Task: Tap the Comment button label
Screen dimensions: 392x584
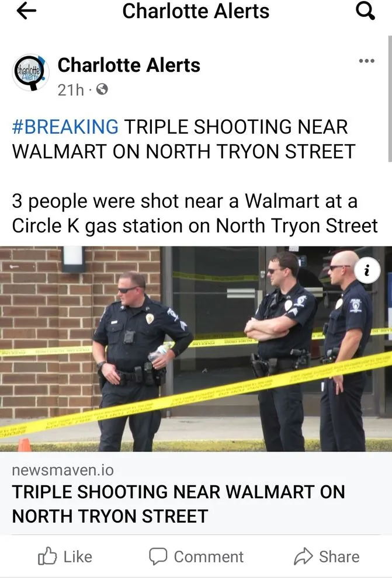Action: click(209, 557)
